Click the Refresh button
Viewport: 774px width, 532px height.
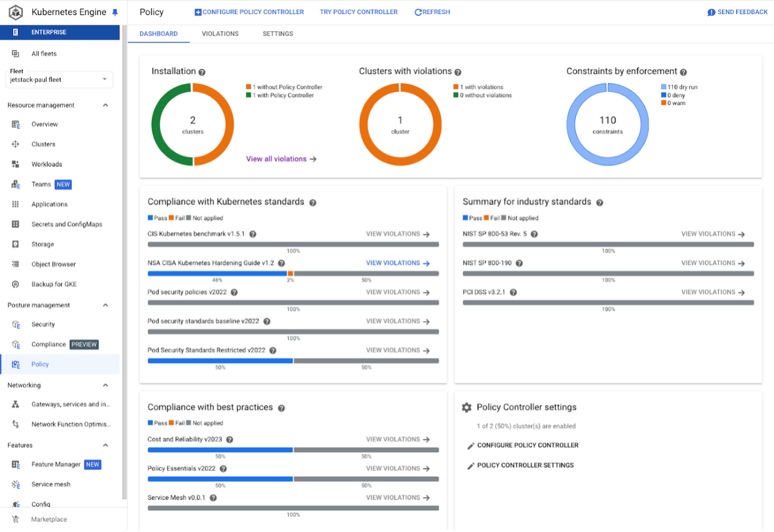coord(432,12)
